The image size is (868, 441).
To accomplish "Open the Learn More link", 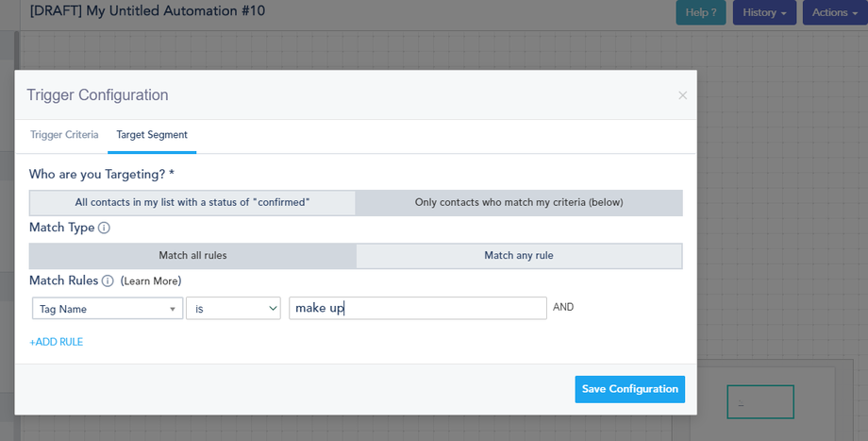I will tap(151, 281).
